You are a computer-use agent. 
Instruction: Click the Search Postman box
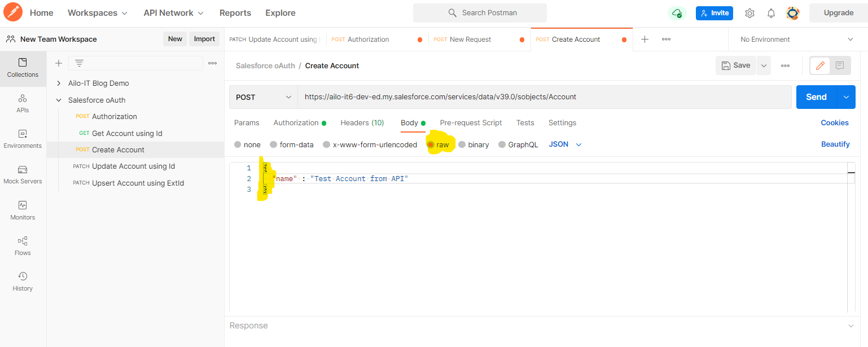pyautogui.click(x=480, y=12)
